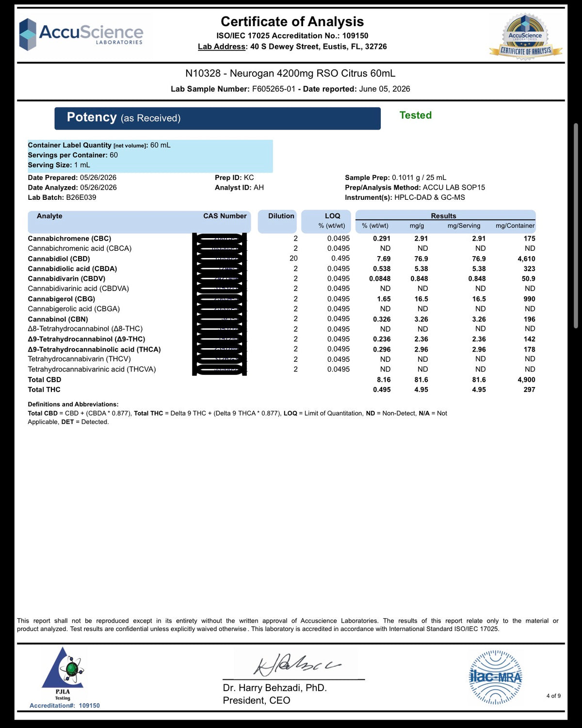582x728 pixels.
Task: Click Container Label Quantity 60 mL line
Action: coord(99,145)
